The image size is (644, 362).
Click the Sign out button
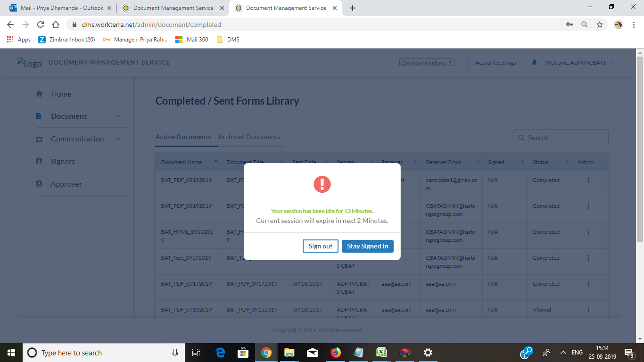321,246
